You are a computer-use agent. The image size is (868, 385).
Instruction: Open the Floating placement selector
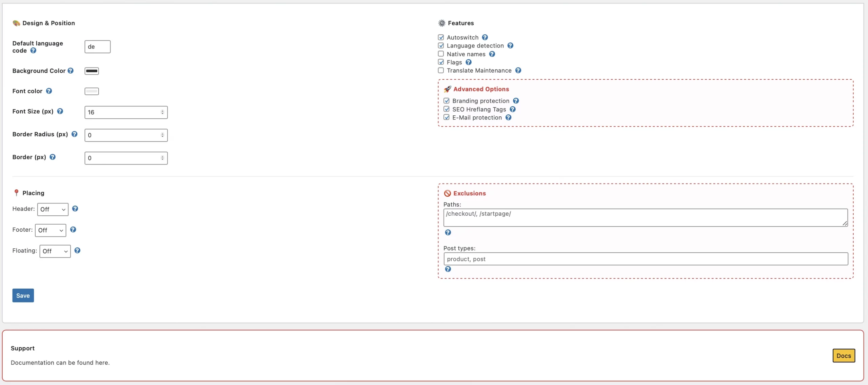(55, 251)
